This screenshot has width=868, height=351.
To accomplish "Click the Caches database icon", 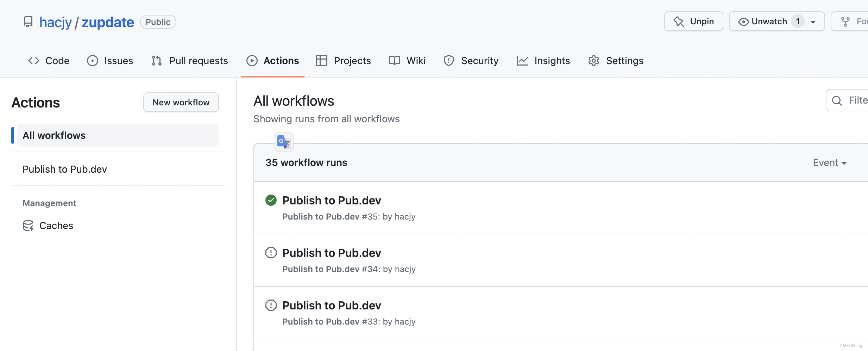I will click(x=28, y=226).
